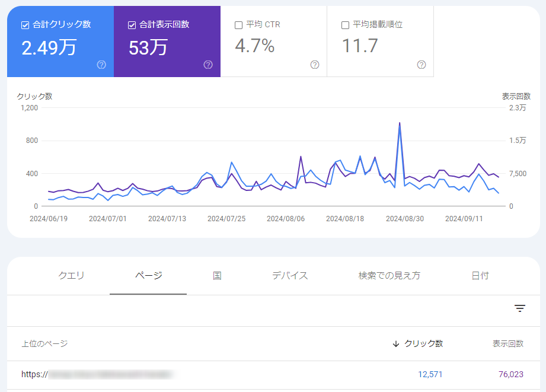Click the クリック数 axis title on the chart
This screenshot has height=392, width=546.
(34, 97)
